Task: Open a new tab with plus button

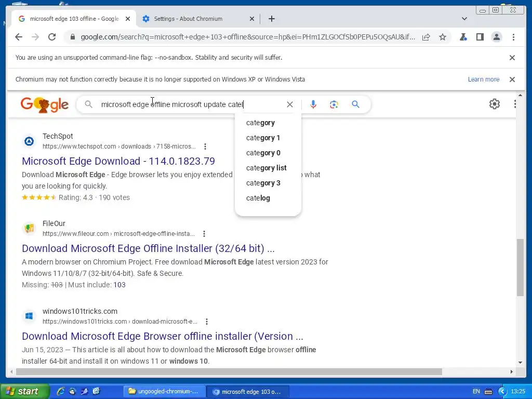Action: (x=271, y=19)
